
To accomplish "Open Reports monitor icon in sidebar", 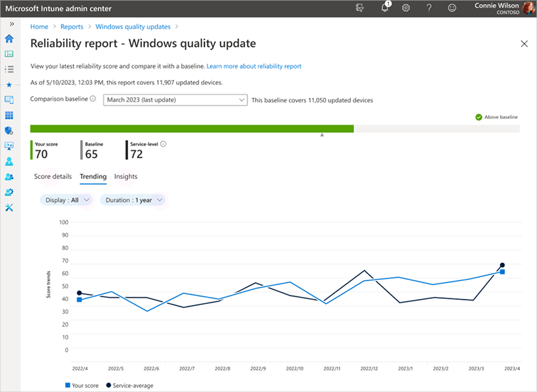I will (9, 146).
